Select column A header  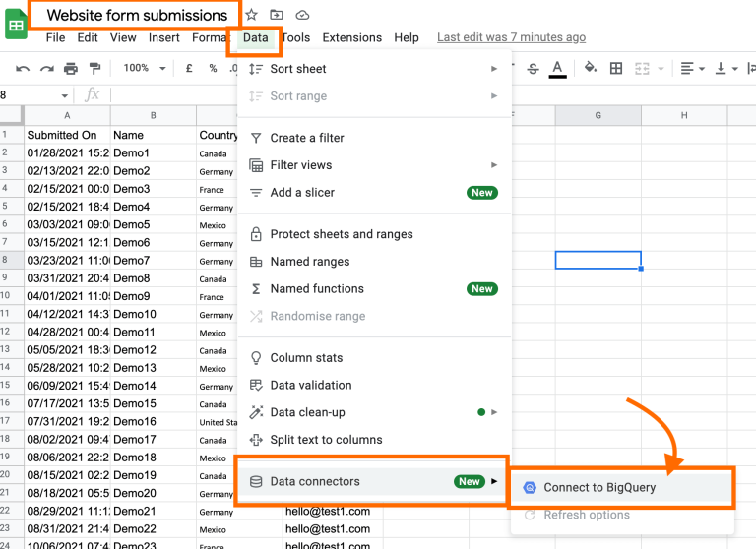coord(67,116)
